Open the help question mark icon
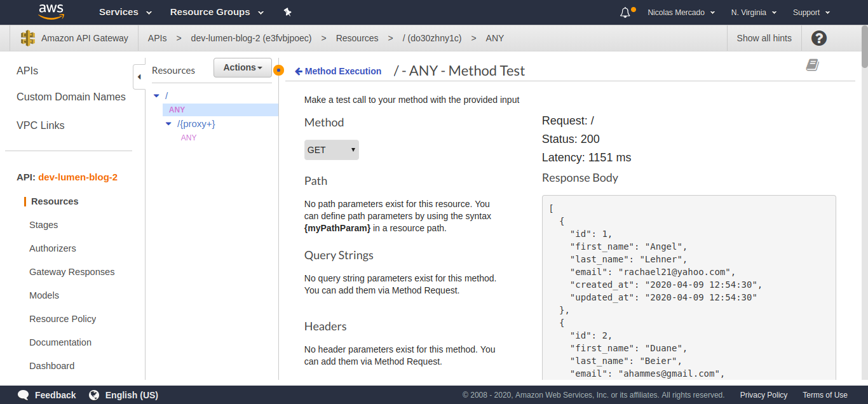 click(819, 38)
